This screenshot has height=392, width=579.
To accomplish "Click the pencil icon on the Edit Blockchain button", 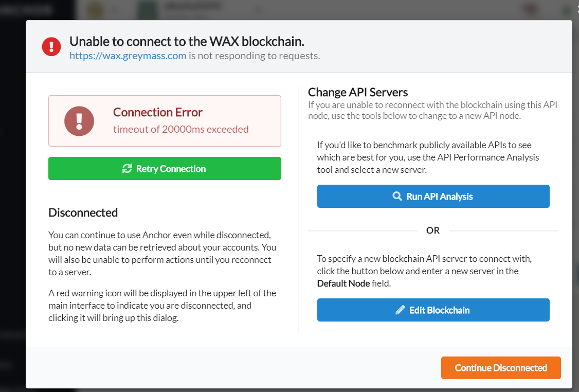I will point(400,310).
